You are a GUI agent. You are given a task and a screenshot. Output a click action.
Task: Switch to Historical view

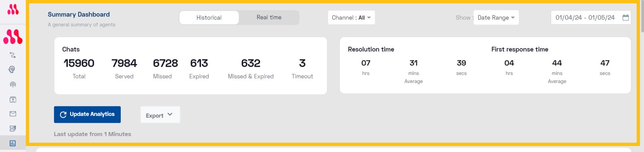209,17
